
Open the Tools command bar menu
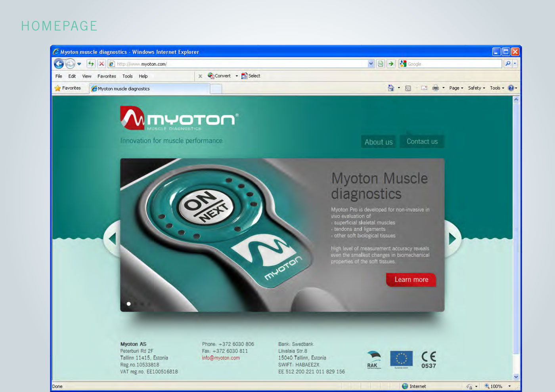[x=497, y=88]
